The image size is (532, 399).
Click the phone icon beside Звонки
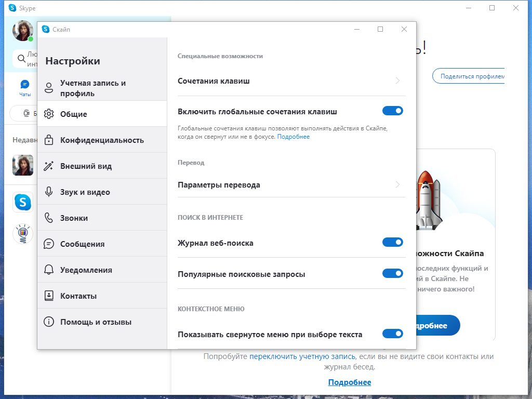(49, 218)
